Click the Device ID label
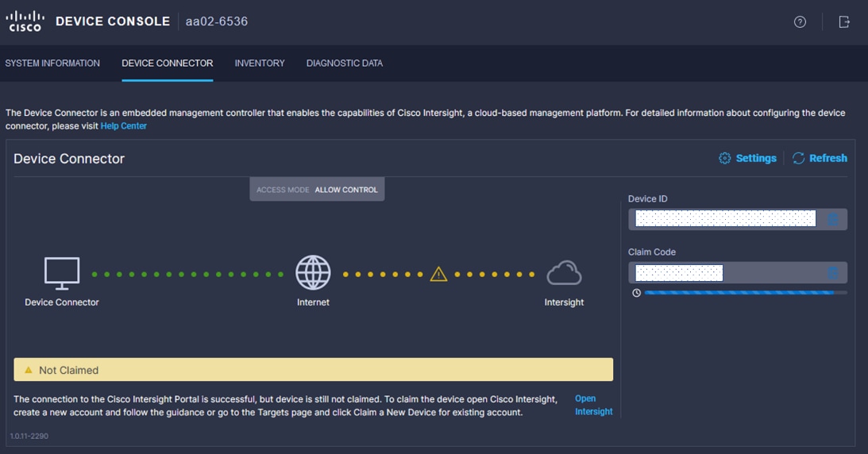The width and height of the screenshot is (868, 454). tap(648, 198)
